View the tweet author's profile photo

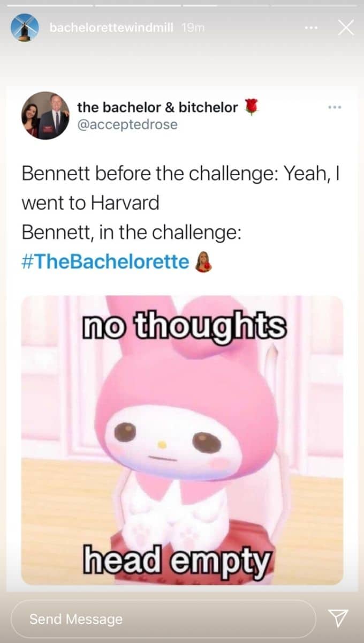point(45,115)
